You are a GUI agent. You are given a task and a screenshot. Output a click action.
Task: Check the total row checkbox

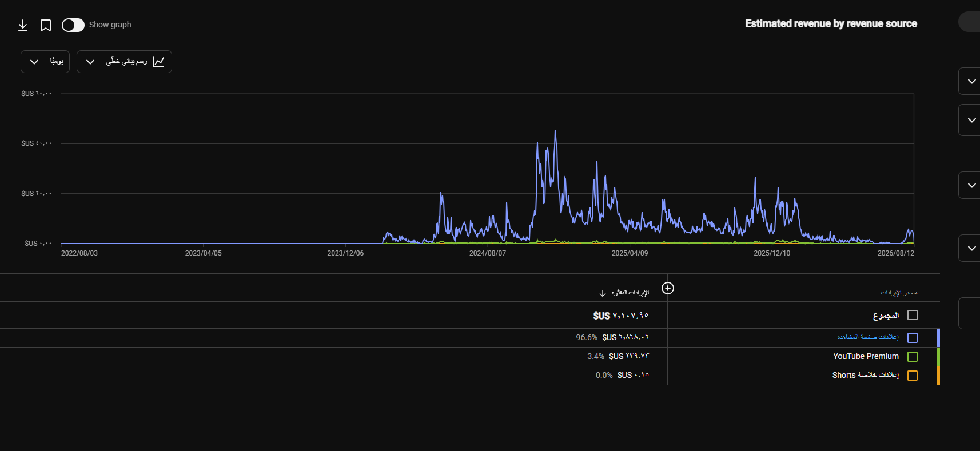913,315
